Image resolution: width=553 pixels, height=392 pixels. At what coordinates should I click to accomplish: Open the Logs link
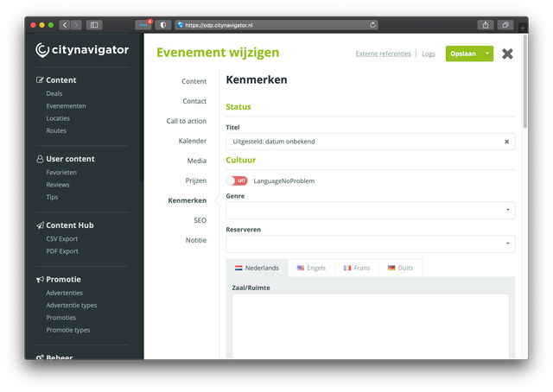(x=429, y=54)
